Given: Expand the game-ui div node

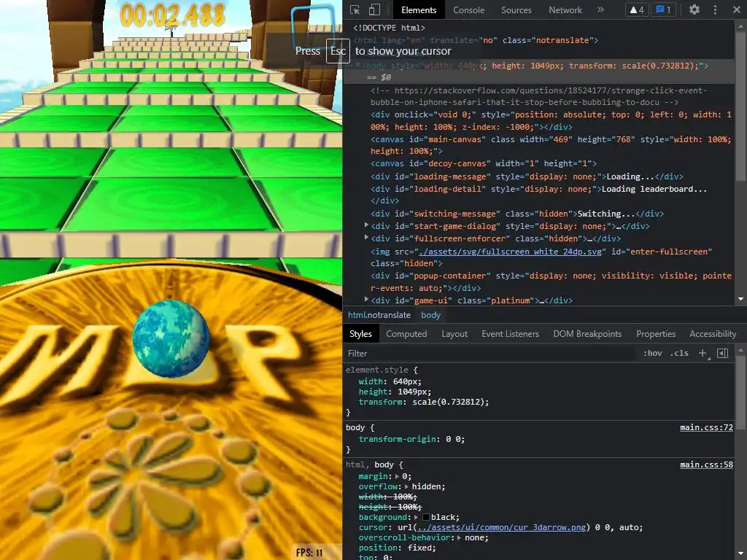Looking at the screenshot, I should tap(366, 300).
